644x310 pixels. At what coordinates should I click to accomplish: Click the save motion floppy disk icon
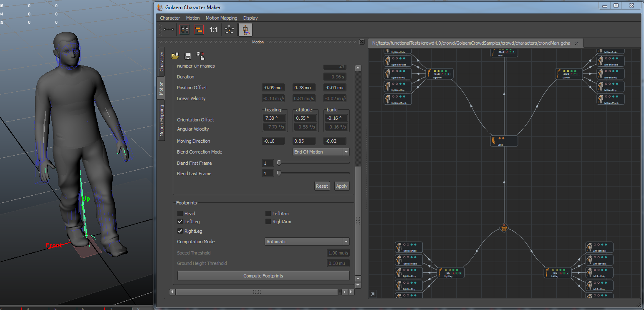[x=188, y=55]
